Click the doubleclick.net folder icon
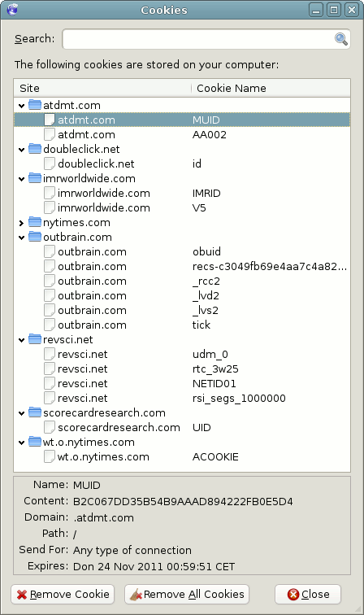364x615 pixels. (35, 149)
